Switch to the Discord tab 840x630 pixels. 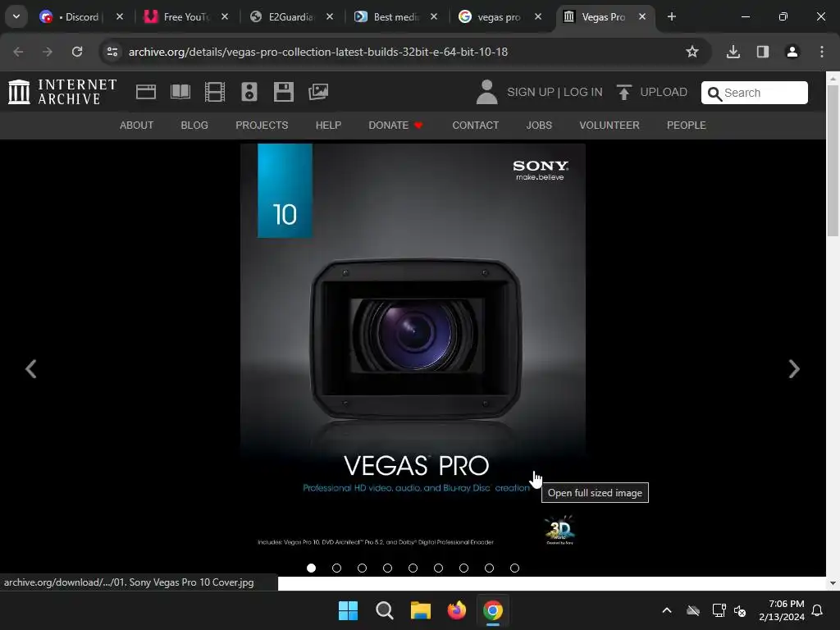tap(78, 17)
